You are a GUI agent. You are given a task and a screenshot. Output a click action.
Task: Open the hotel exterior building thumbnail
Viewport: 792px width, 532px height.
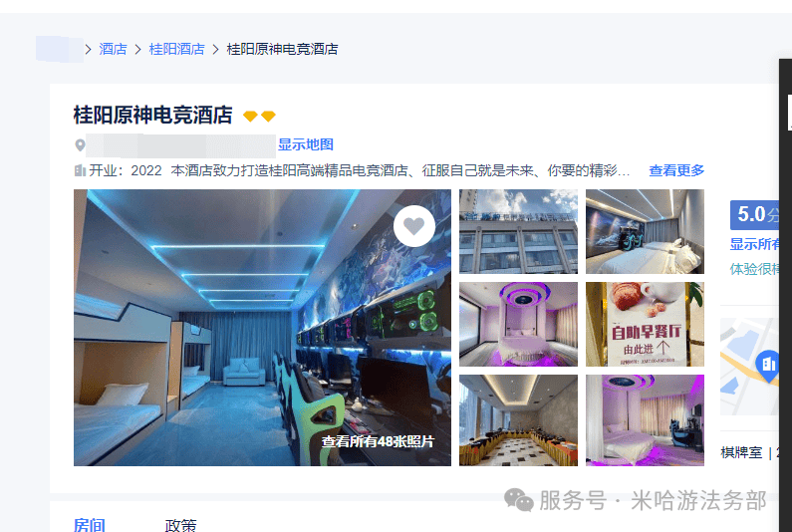518,231
